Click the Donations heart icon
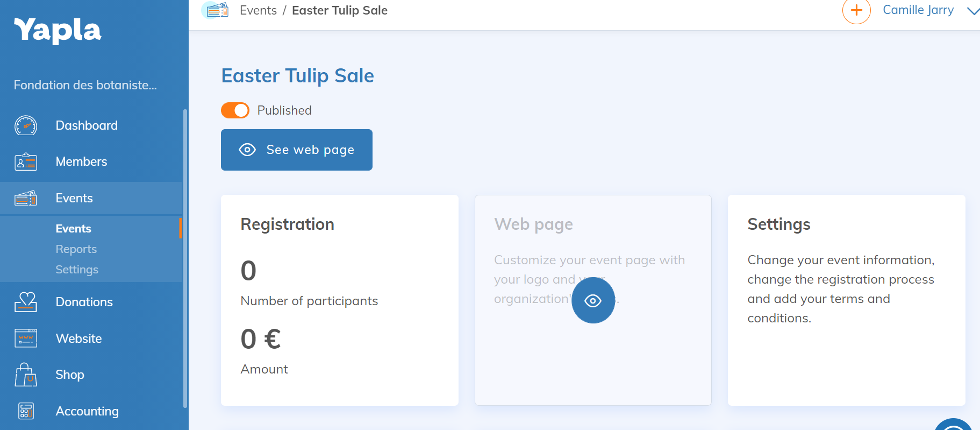 pos(26,302)
